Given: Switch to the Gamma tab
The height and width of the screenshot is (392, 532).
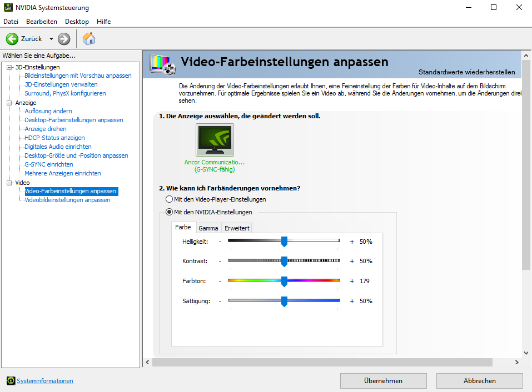Looking at the screenshot, I should tap(208, 228).
